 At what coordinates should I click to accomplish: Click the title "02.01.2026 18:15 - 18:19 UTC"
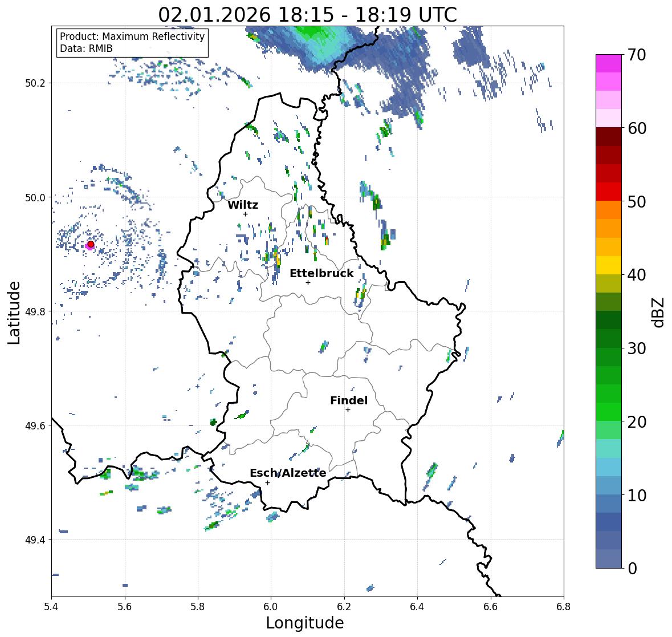(x=307, y=15)
